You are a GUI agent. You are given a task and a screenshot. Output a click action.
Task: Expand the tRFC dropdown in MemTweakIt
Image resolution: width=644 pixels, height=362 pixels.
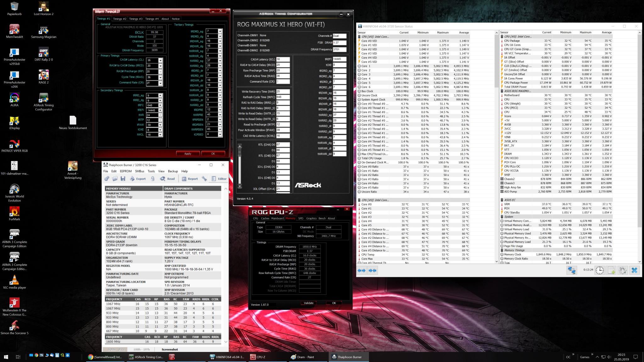160,105
